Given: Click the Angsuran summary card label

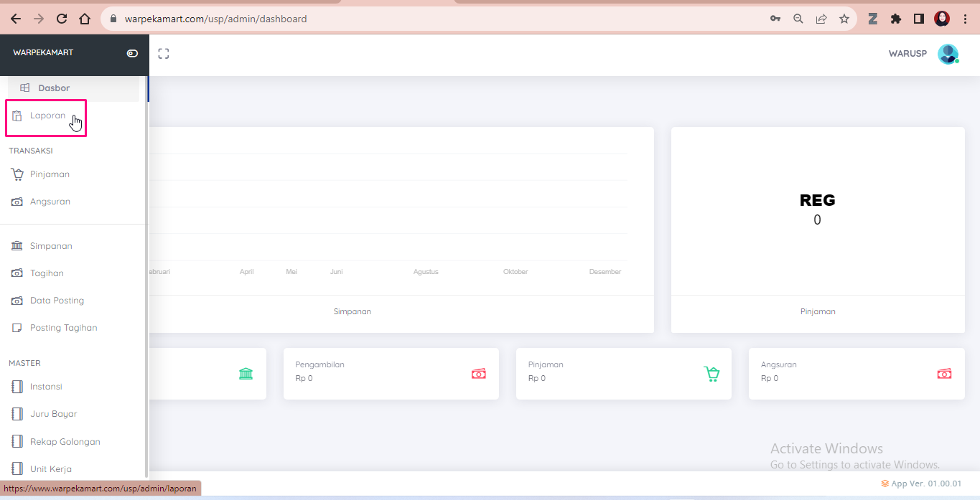Looking at the screenshot, I should click(779, 364).
